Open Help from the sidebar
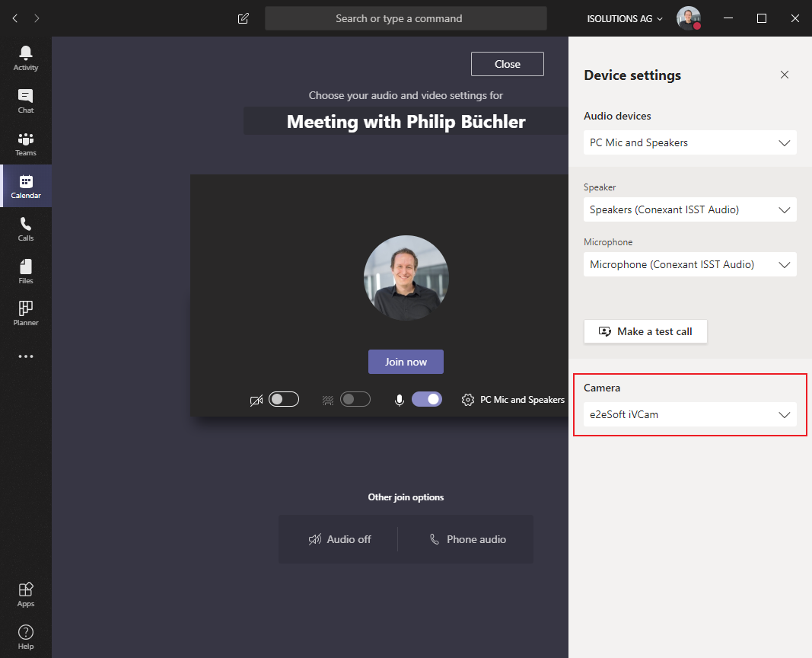Screen dimensions: 812x658 pos(26,637)
